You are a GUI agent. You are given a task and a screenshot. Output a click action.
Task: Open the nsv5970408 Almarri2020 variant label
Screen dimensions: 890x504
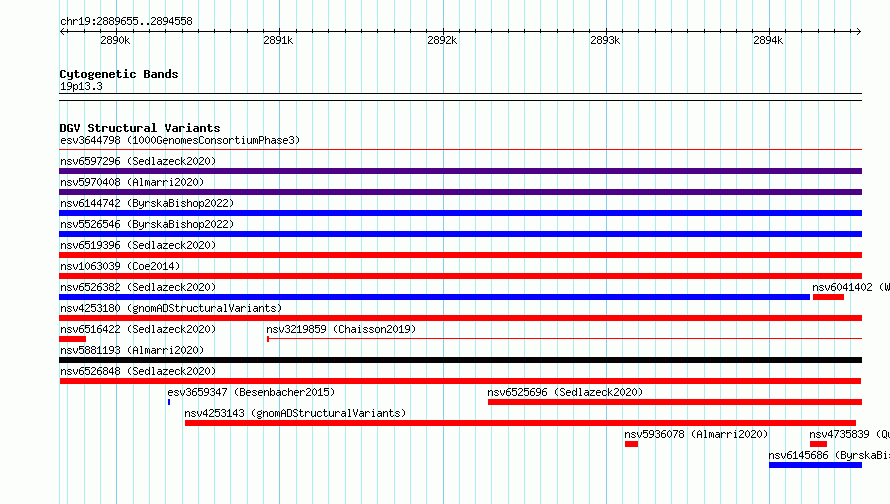[x=132, y=182]
